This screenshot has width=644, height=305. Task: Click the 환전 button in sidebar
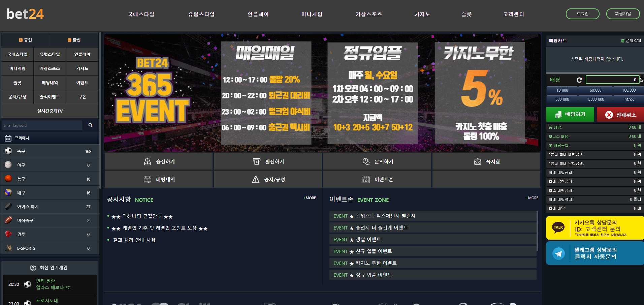(x=74, y=40)
